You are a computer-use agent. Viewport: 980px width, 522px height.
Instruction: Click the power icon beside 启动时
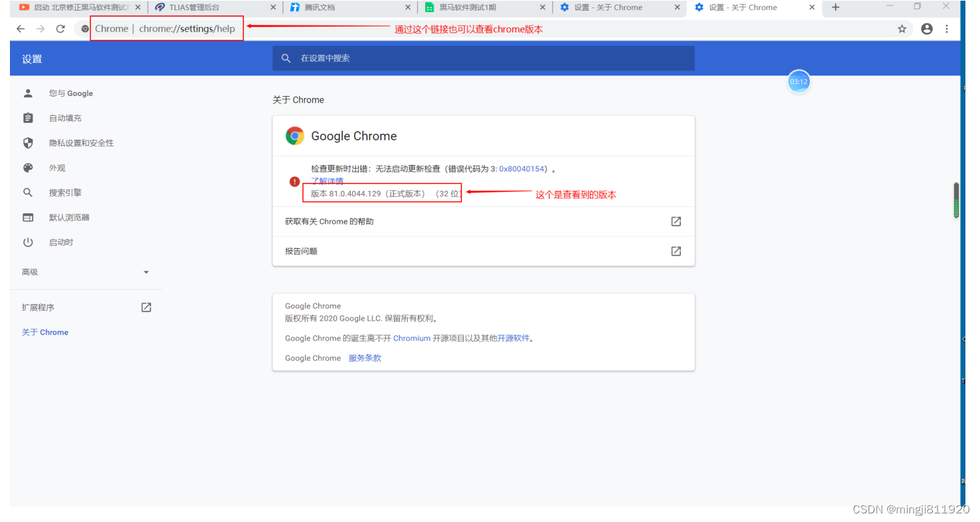(28, 242)
